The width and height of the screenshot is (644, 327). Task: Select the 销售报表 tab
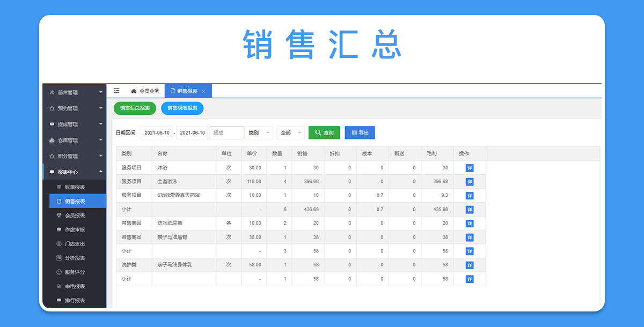(x=188, y=92)
